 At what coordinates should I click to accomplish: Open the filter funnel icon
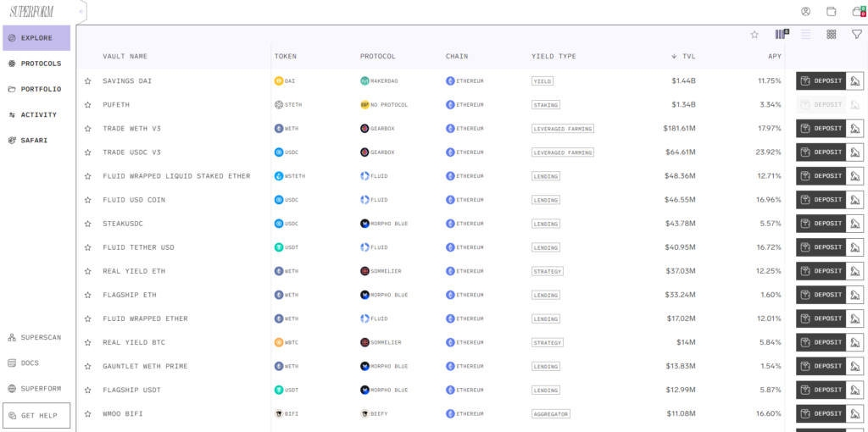857,34
